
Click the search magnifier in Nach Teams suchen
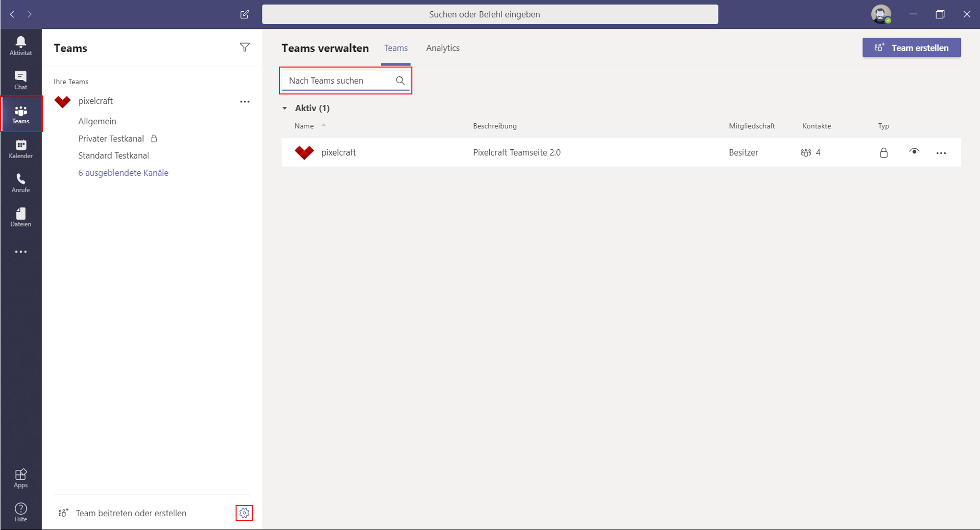(x=400, y=81)
